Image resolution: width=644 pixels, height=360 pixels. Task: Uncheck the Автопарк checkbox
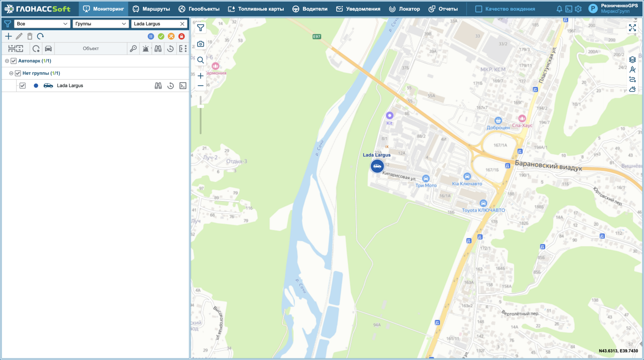(14, 61)
